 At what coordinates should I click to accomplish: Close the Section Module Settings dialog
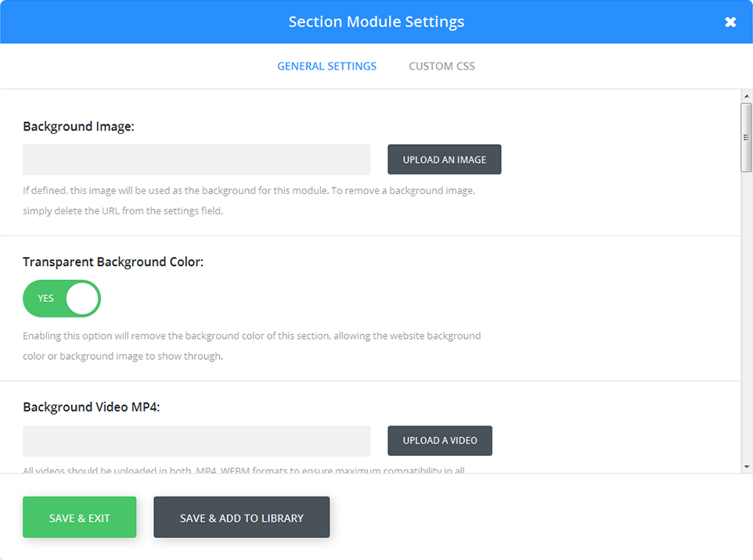click(730, 22)
